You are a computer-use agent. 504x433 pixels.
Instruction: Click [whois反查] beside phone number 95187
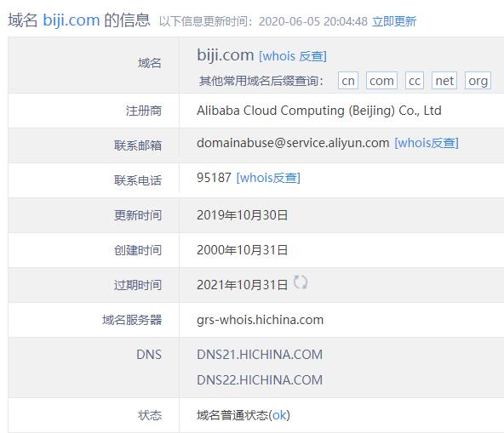pos(268,177)
